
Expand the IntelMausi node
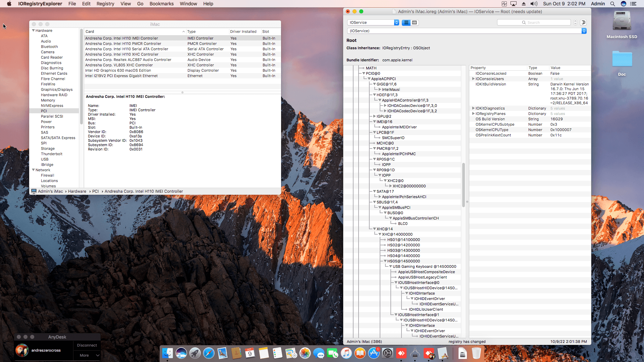tap(380, 89)
